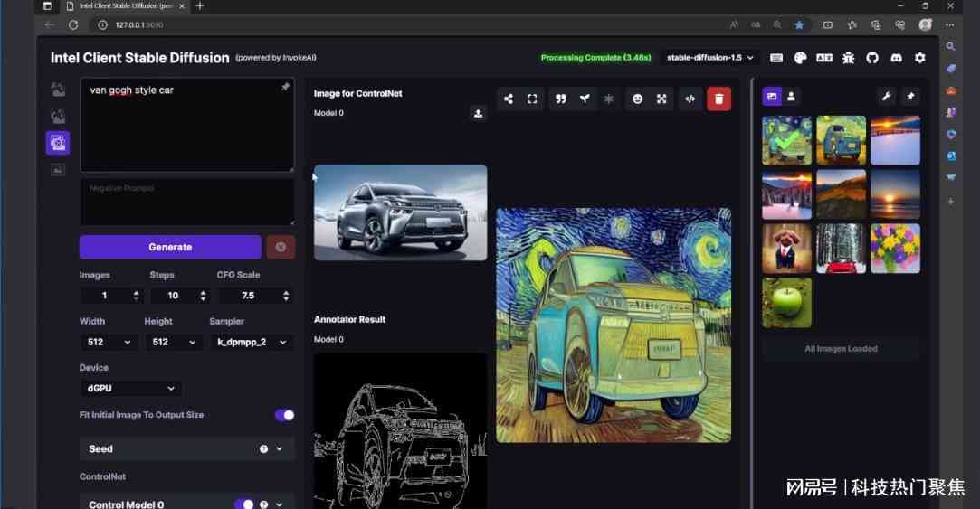This screenshot has height=509, width=980.
Task: Open browser settings and more menu
Action: (950, 25)
